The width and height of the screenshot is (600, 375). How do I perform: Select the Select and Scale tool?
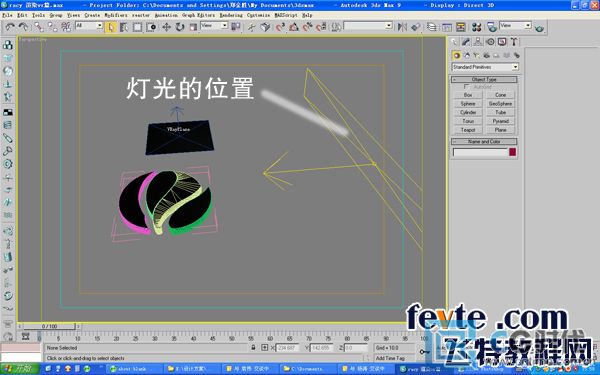click(193, 27)
